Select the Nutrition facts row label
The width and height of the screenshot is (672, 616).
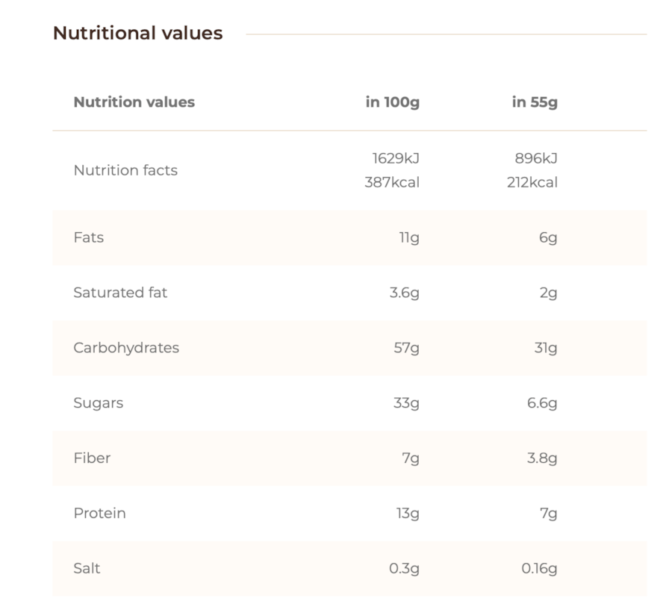[125, 170]
